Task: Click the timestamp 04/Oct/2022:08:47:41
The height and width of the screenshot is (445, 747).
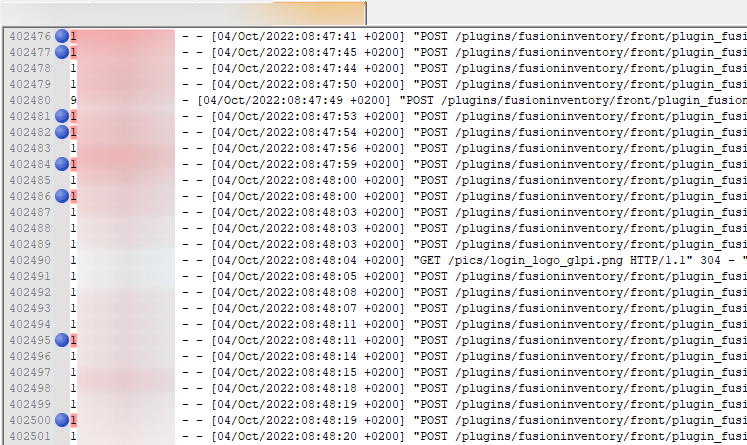Action: coord(287,36)
